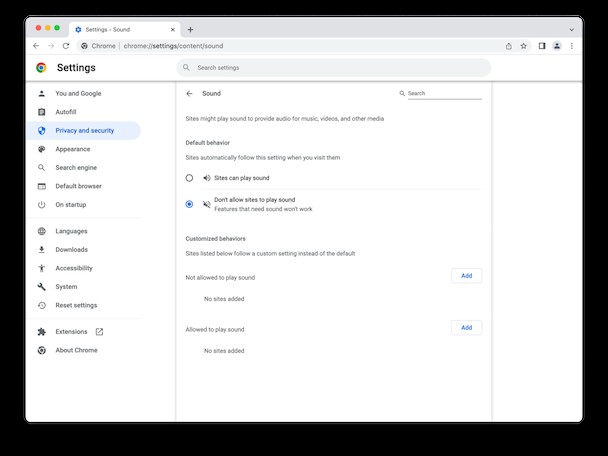The height and width of the screenshot is (456, 608).
Task: Click the magnifier in Search settings
Action: pyautogui.click(x=187, y=67)
